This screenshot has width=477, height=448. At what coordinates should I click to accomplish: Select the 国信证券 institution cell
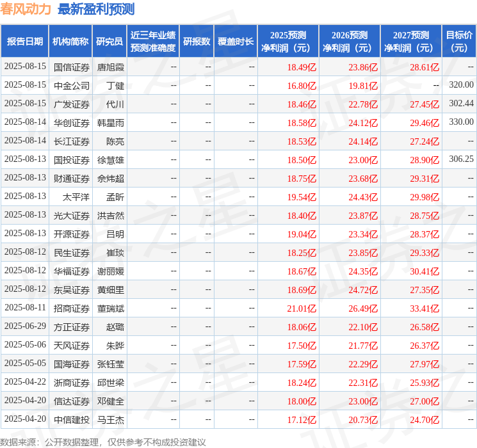tap(72, 67)
